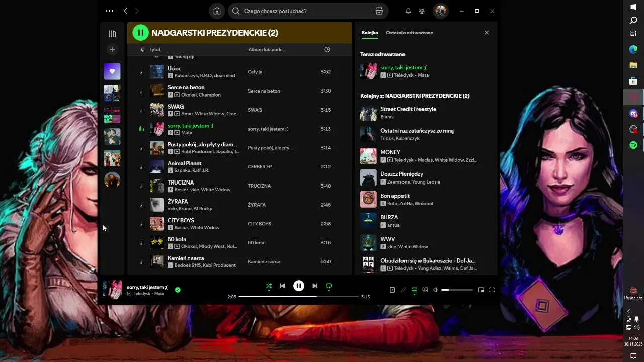The width and height of the screenshot is (644, 362).
Task: Toggle shuffle mode
Action: pyautogui.click(x=269, y=286)
